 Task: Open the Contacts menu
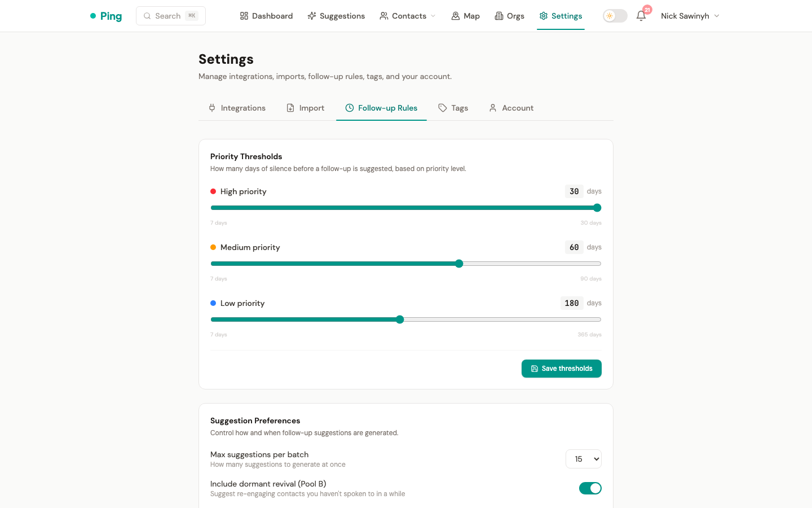[408, 16]
